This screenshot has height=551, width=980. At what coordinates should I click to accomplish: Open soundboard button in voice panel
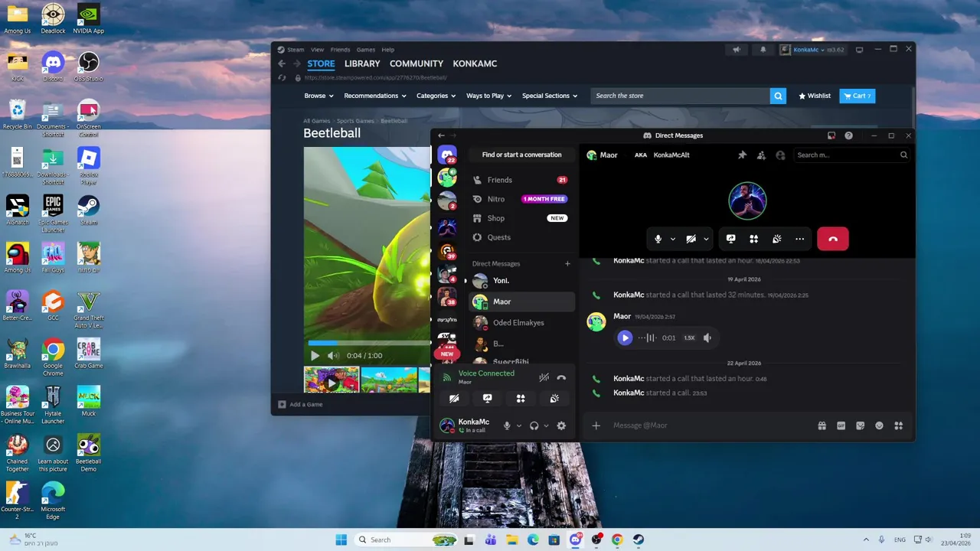pos(554,399)
